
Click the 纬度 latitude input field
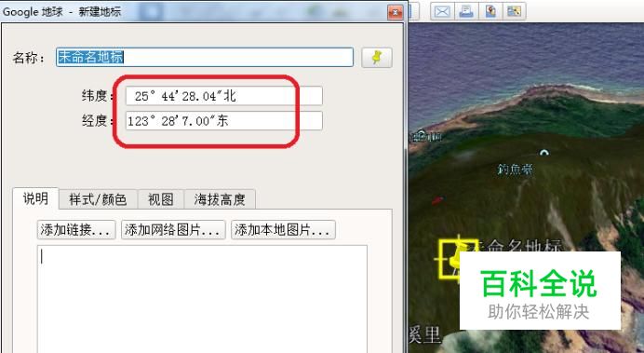[x=224, y=96]
